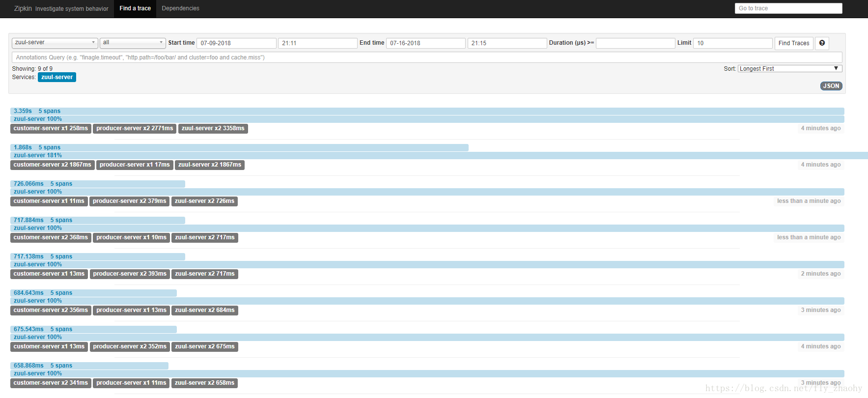The width and height of the screenshot is (868, 398).
Task: Click 'zuul-server x2 658ms' label
Action: (204, 383)
